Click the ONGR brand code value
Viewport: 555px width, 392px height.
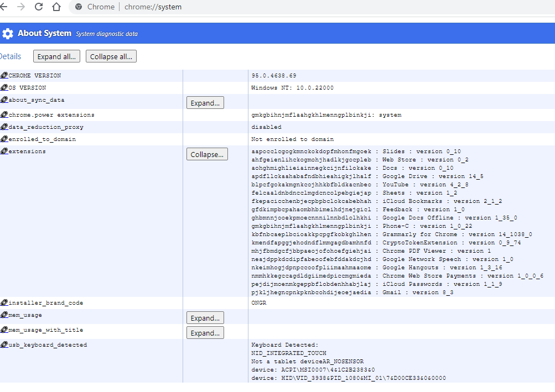259,302
